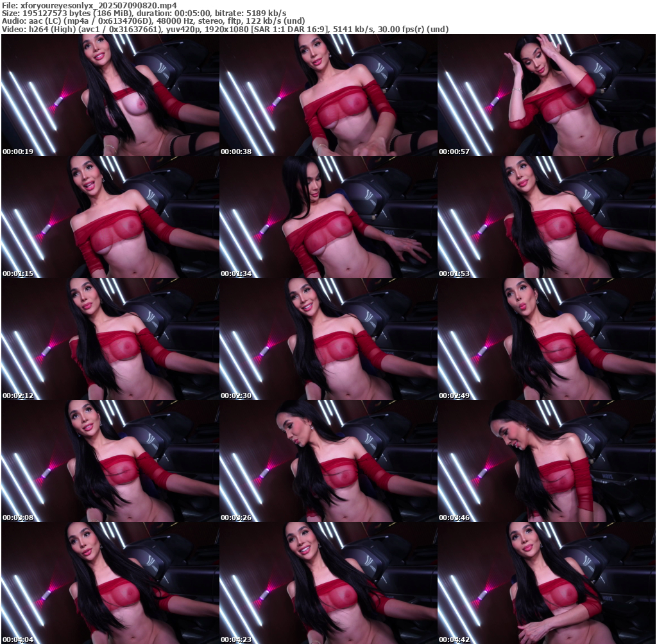Screen dimensions: 657x644
Task: Select the thumbnail frame stamped 00:00:19
Action: [110, 95]
